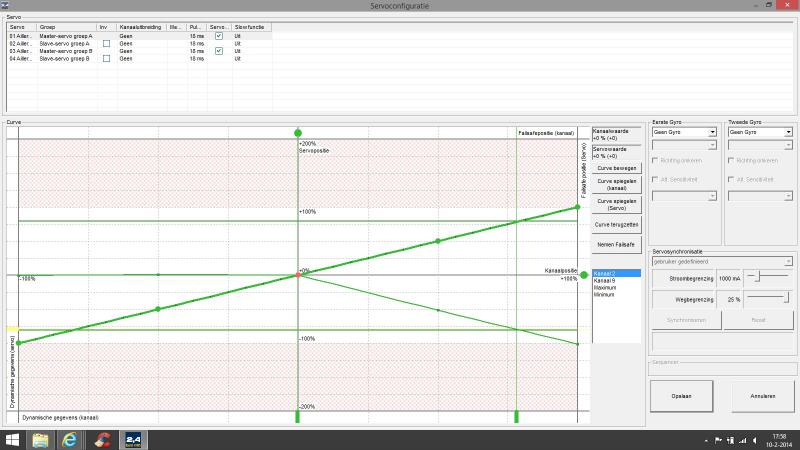Click the Stroombegrenzing value 1000 mA
The width and height of the screenshot is (800, 450).
[729, 279]
